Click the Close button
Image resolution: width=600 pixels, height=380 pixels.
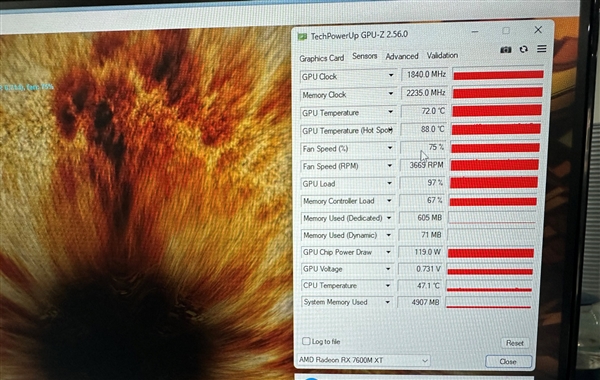(x=508, y=362)
